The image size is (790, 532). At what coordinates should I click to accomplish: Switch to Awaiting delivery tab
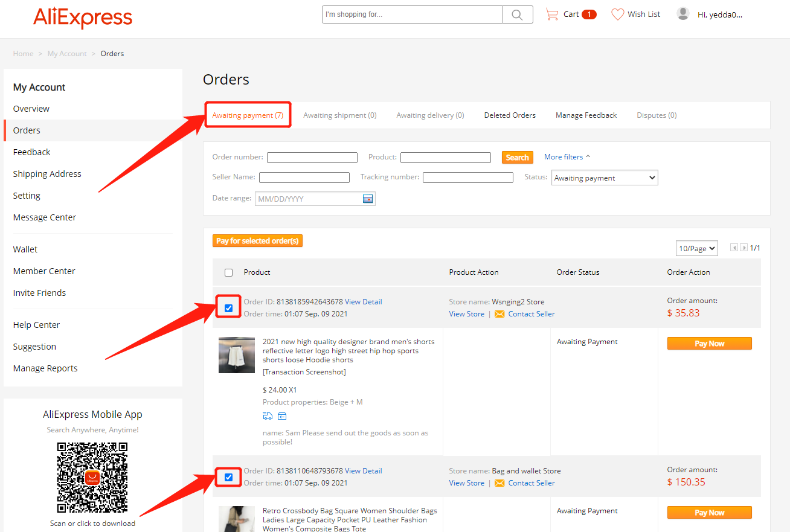[430, 115]
